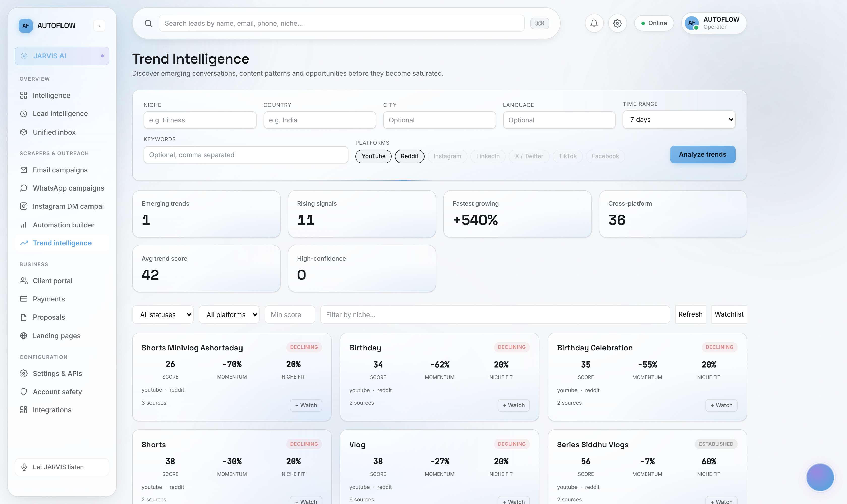
Task: Go to Trend intelligence sidebar item
Action: tap(62, 243)
